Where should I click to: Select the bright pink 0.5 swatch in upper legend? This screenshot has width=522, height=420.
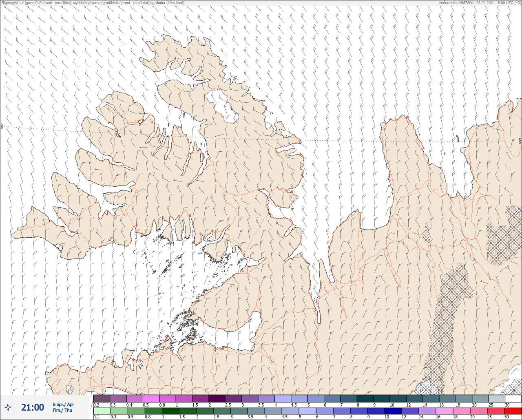click(x=151, y=398)
